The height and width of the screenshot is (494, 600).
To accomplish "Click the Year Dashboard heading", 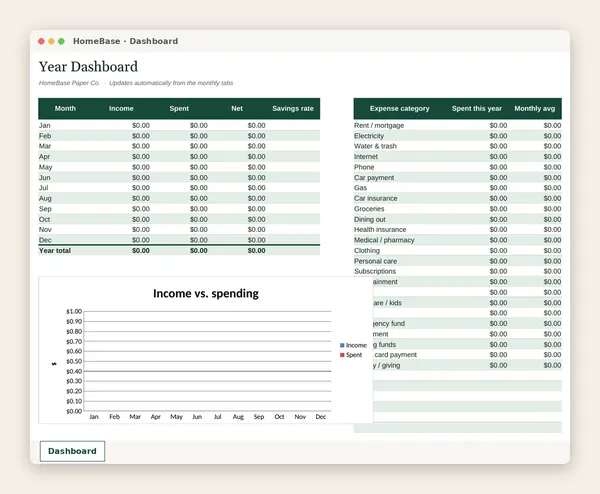I will (x=88, y=67).
